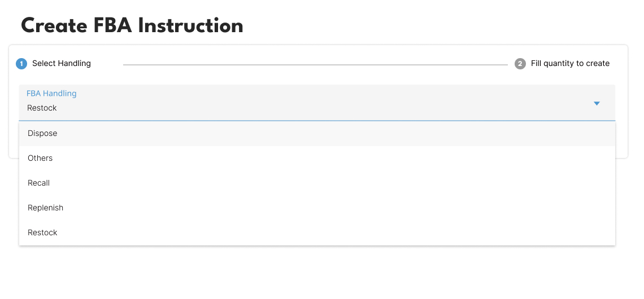Click the step 2 number badge
The height and width of the screenshot is (299, 644).
click(520, 64)
